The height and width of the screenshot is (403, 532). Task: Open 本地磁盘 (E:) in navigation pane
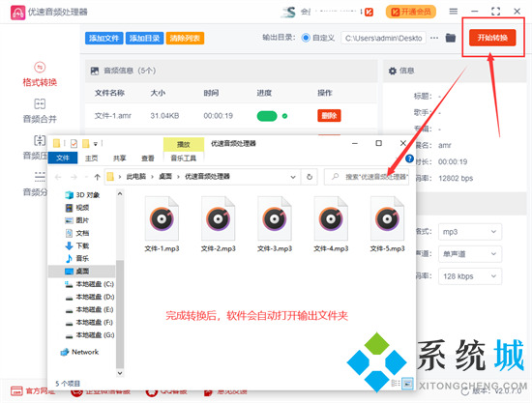point(90,309)
